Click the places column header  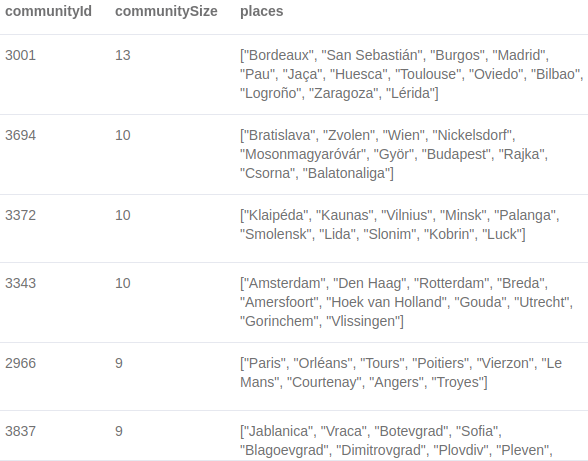(x=262, y=11)
